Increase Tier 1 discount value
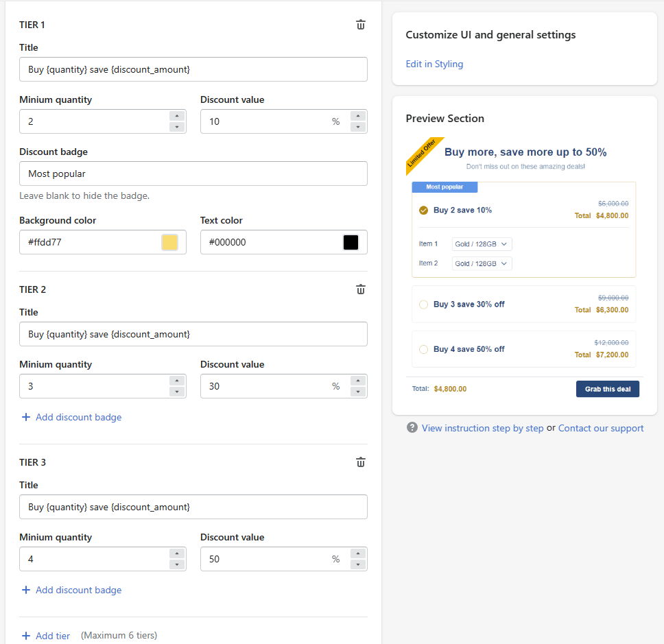The width and height of the screenshot is (664, 644). (x=358, y=116)
